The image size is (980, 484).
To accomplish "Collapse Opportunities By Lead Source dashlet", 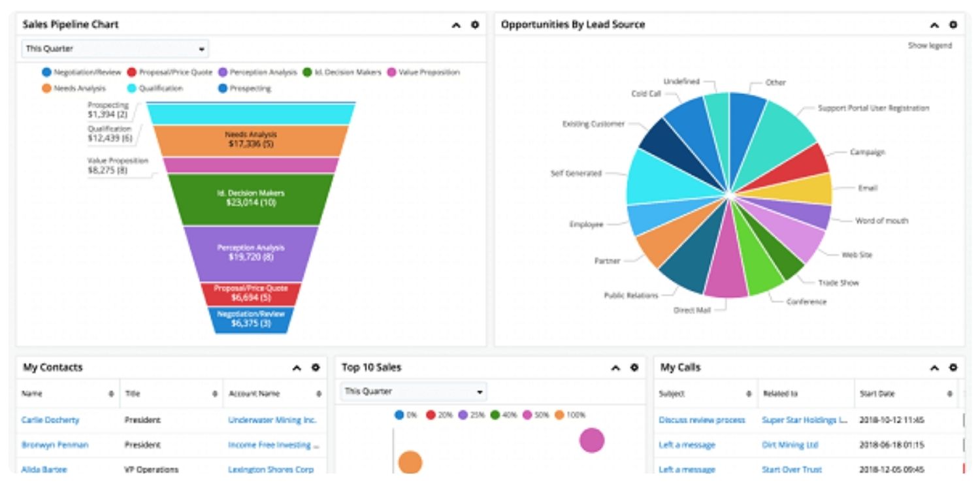I will point(934,25).
